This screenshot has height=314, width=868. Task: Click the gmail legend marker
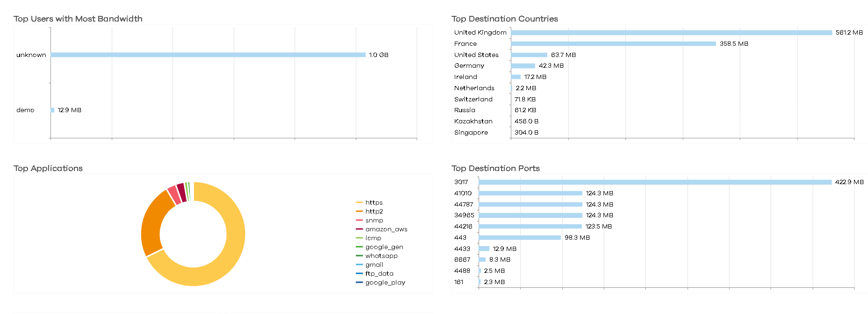359,264
